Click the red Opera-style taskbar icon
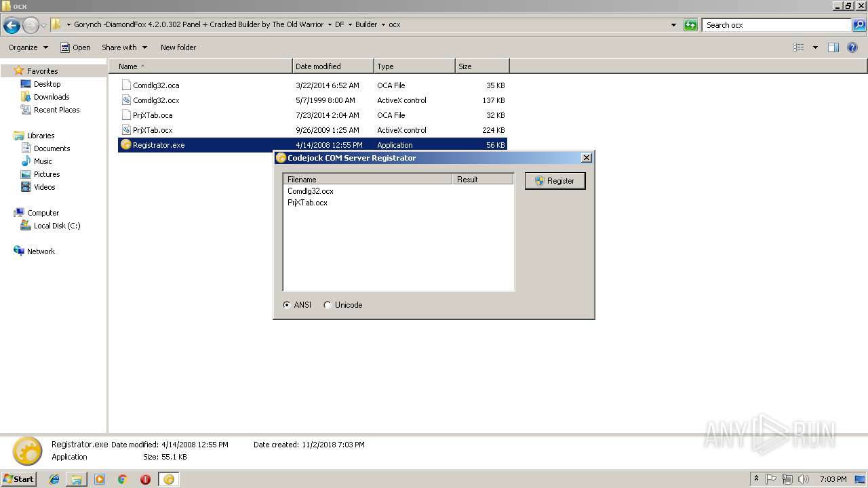 [145, 479]
